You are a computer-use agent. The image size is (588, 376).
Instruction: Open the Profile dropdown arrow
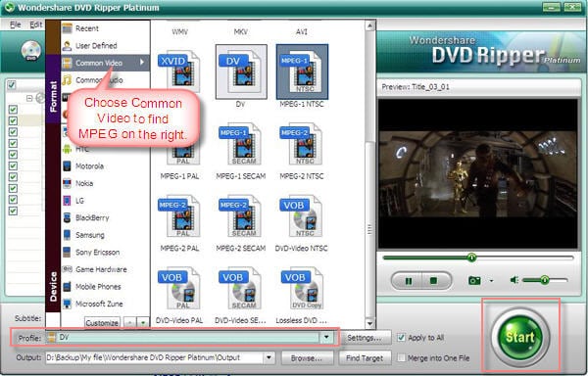(x=326, y=338)
